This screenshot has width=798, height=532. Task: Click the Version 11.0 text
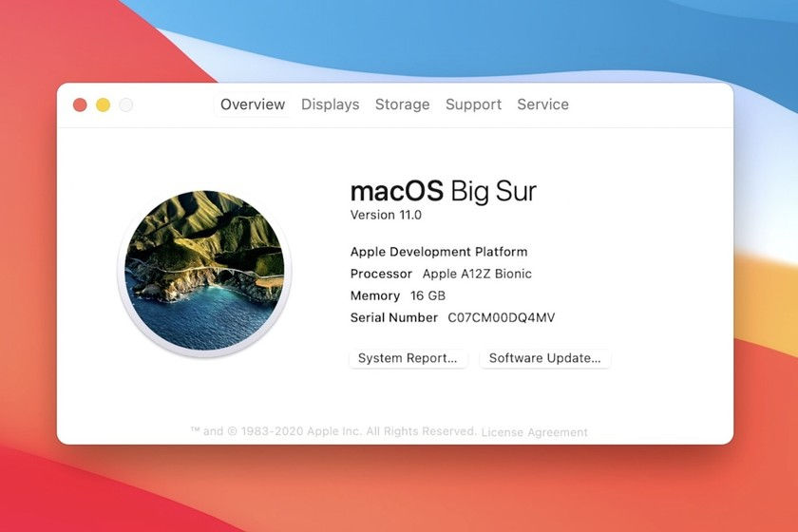click(386, 215)
